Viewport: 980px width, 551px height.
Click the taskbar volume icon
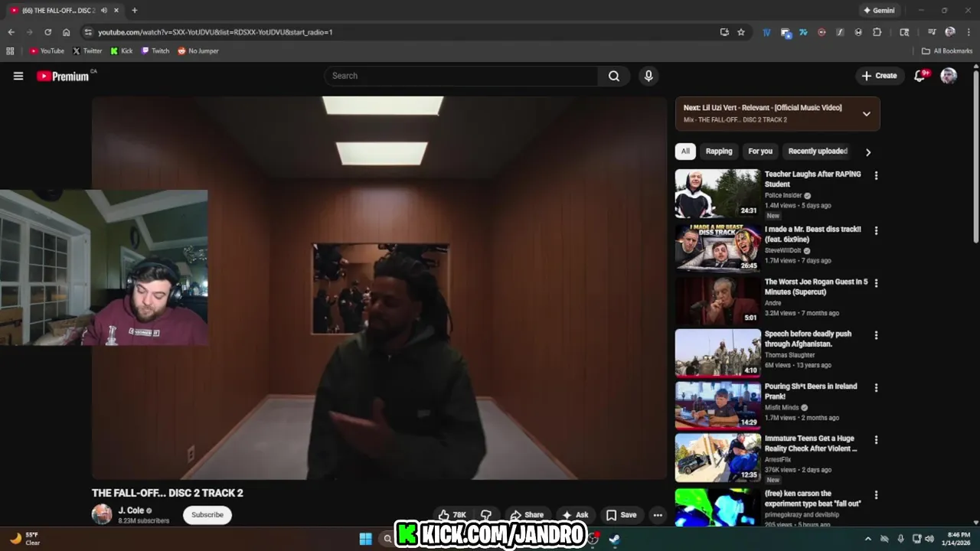coord(929,539)
